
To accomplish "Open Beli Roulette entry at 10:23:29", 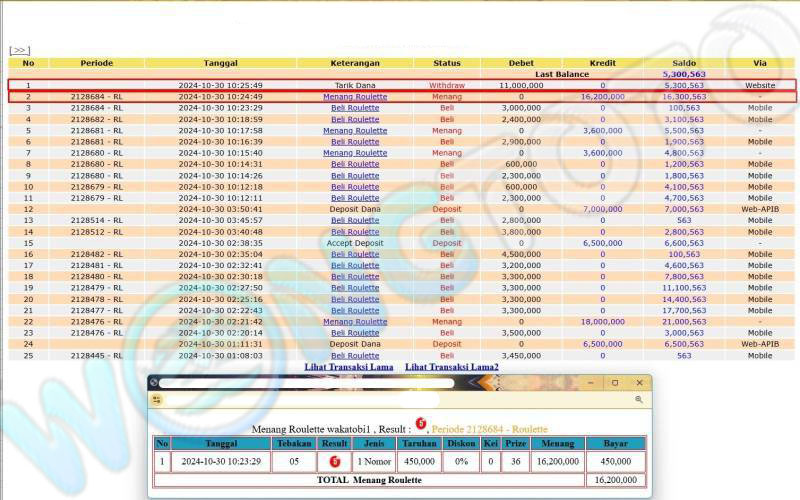I will tap(355, 108).
